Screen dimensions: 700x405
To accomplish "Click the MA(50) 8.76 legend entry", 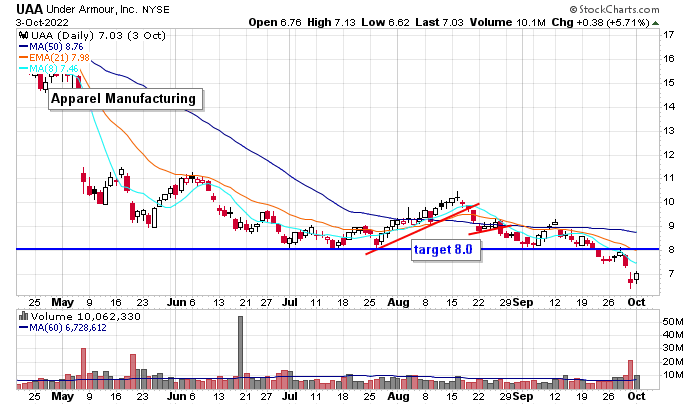I will (51, 46).
